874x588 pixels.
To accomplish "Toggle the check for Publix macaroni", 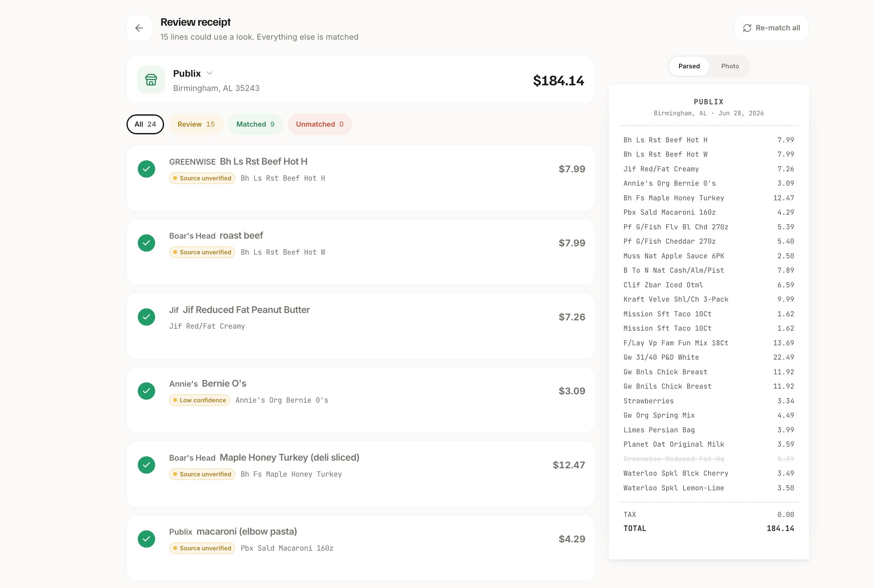I will [x=146, y=539].
